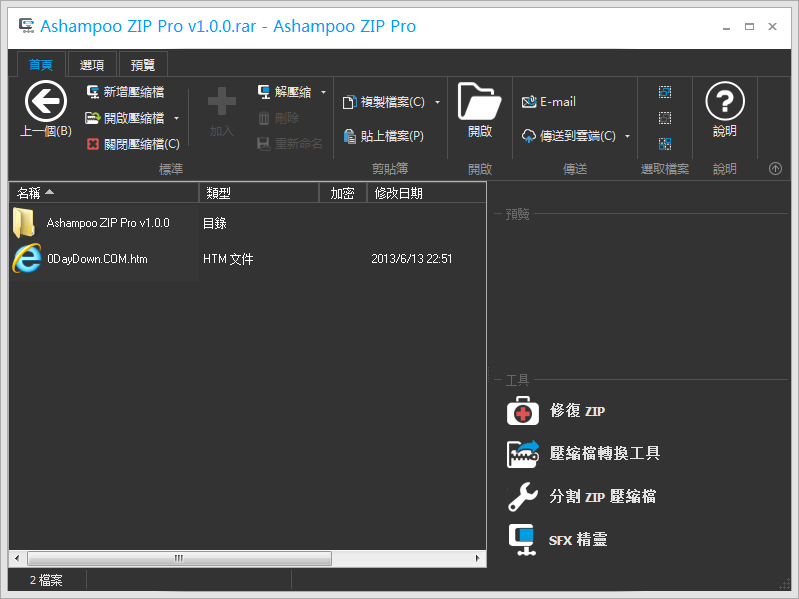The width and height of the screenshot is (799, 599).
Task: Open help with the 說明 question icon
Action: click(x=725, y=101)
